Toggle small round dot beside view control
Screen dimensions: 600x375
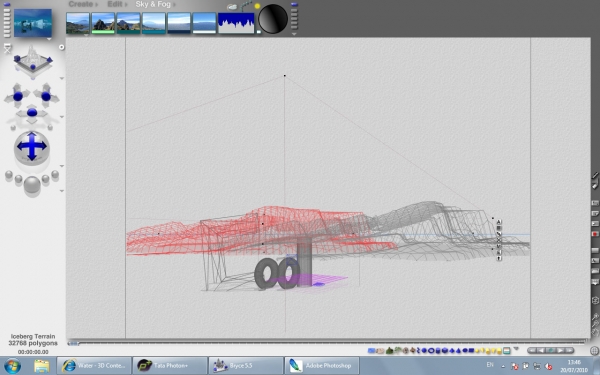(61, 47)
